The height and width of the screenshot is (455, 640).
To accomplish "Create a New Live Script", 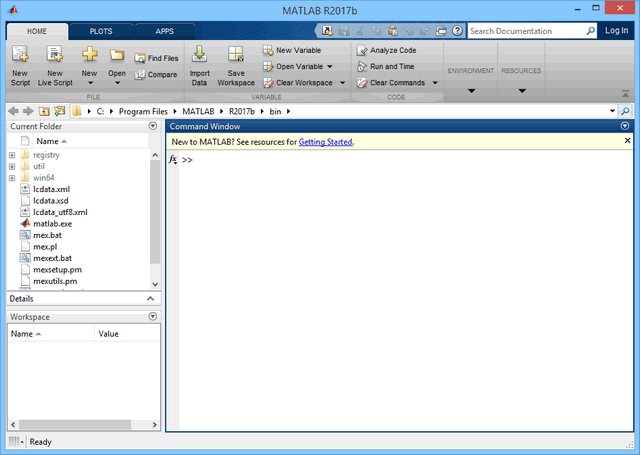I will 55,58.
